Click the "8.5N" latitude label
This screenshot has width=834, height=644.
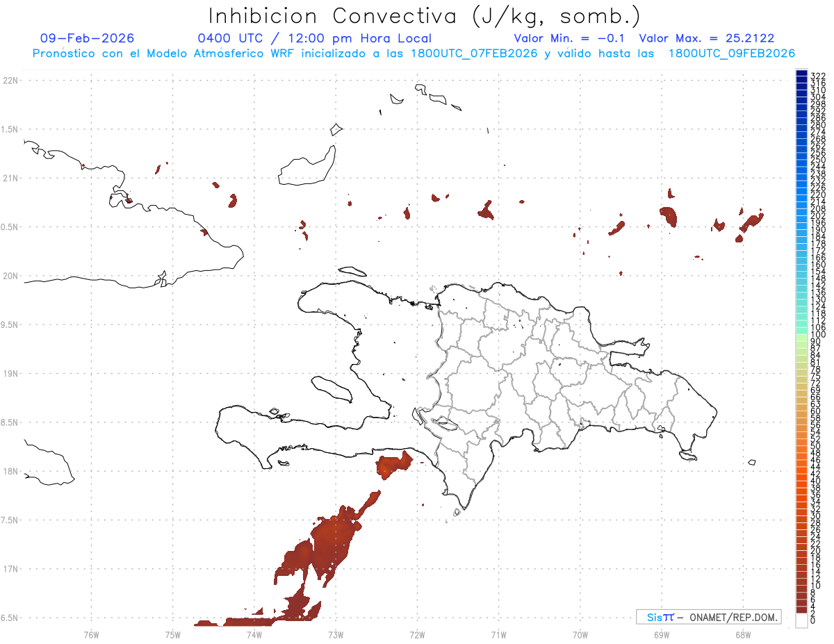(10, 422)
